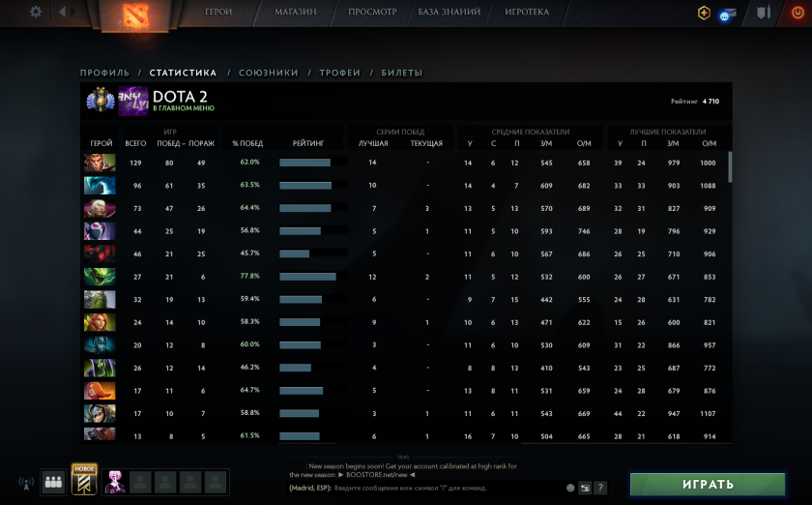Switch to the ТРОФЕИ tab
Image resolution: width=812 pixels, height=505 pixels.
click(x=339, y=73)
